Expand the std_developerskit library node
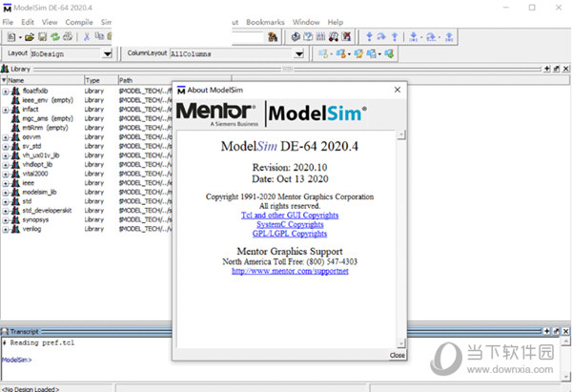Viewport: 572px width, 392px height. pos(6,211)
